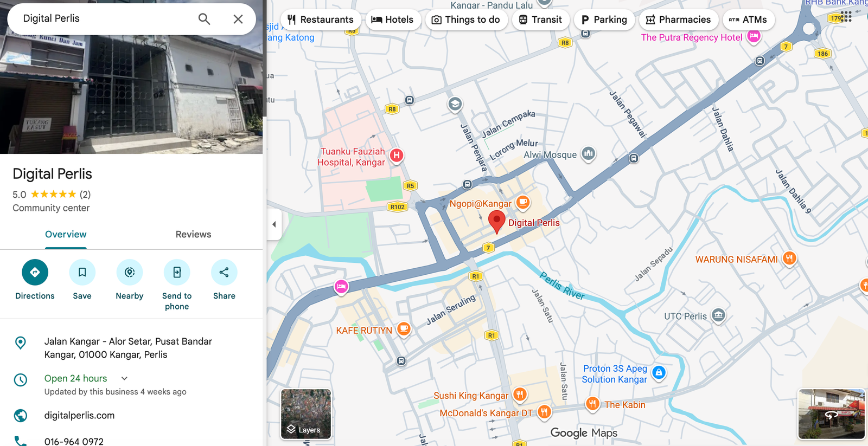Filter map by Things to do

coord(466,20)
